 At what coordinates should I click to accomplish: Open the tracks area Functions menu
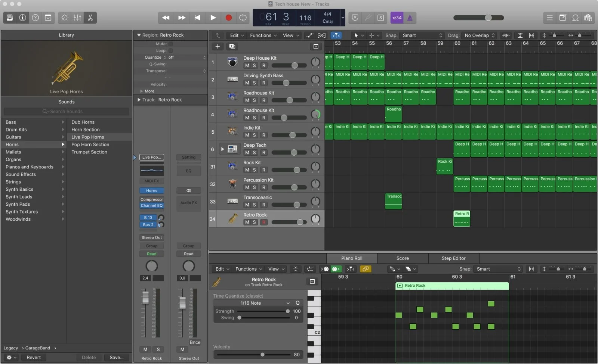pos(263,35)
